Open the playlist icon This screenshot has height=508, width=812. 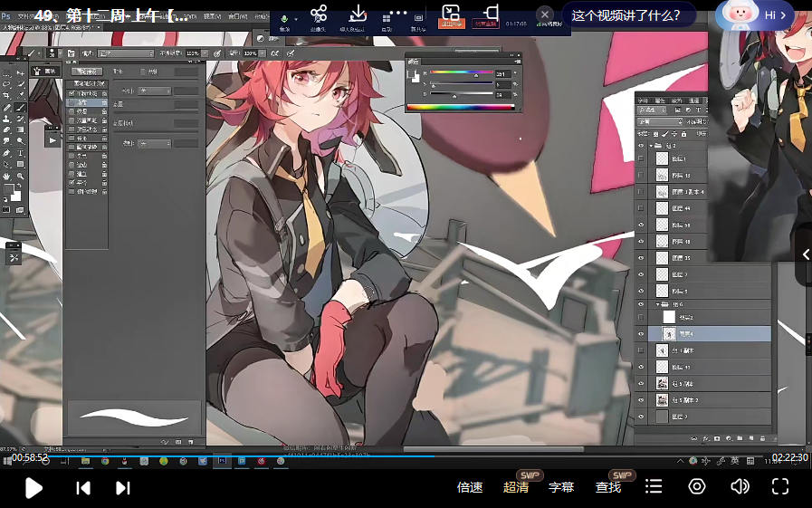[x=653, y=487]
